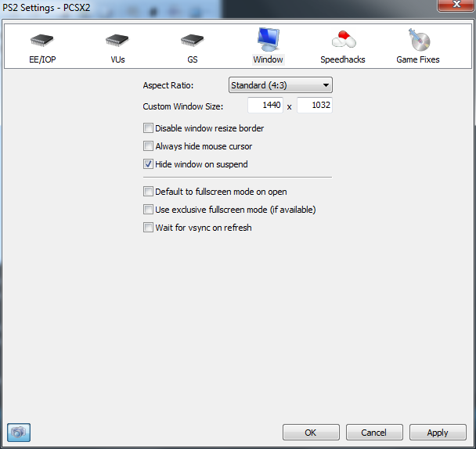The height and width of the screenshot is (449, 476).
Task: Open the Speedhacks pills icon
Action: point(344,39)
